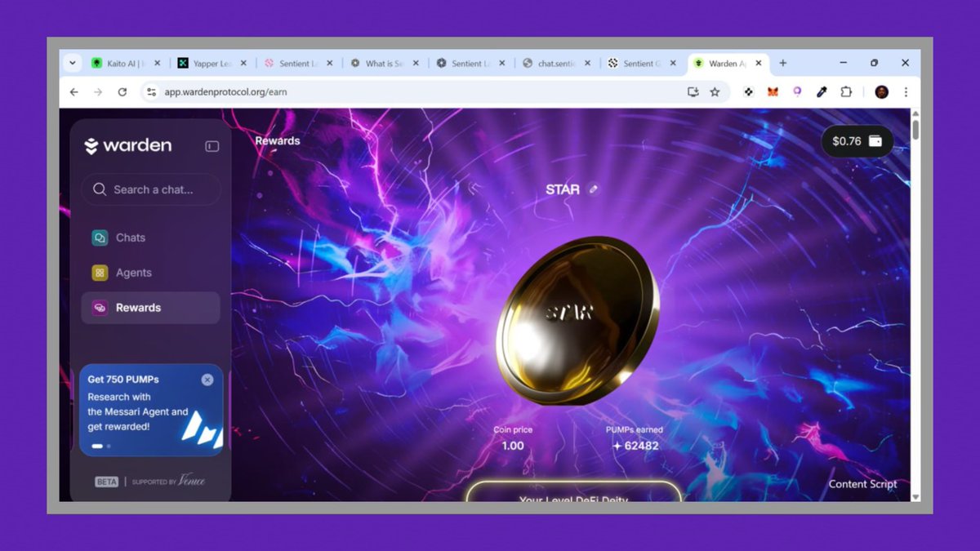980x551 pixels.
Task: Select the Rewards item in sidebar
Action: [x=150, y=308]
